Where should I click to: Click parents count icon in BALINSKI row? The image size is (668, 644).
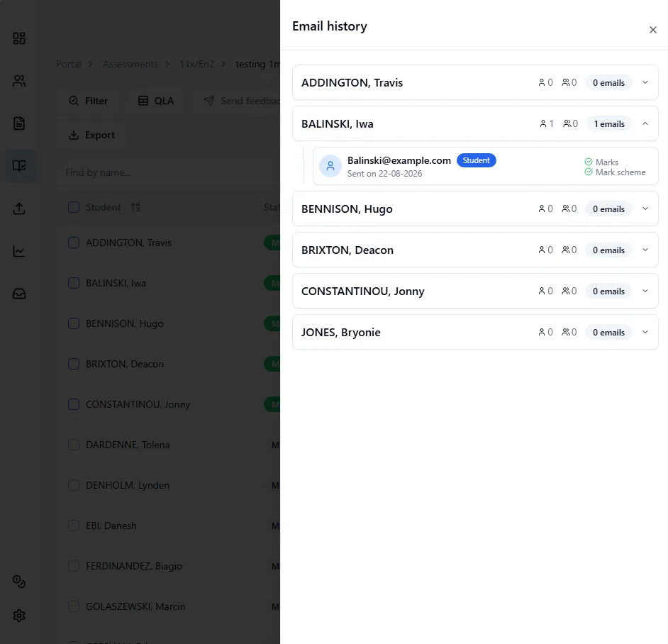567,123
